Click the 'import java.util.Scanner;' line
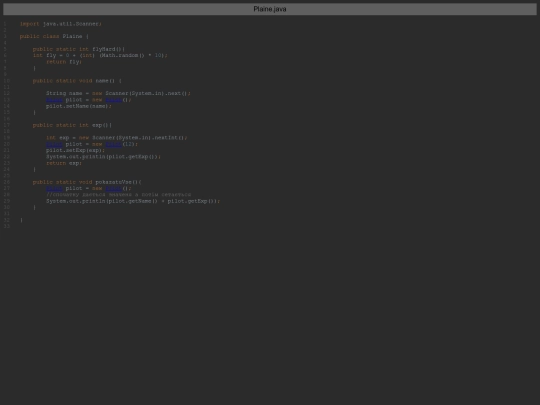 pos(61,24)
